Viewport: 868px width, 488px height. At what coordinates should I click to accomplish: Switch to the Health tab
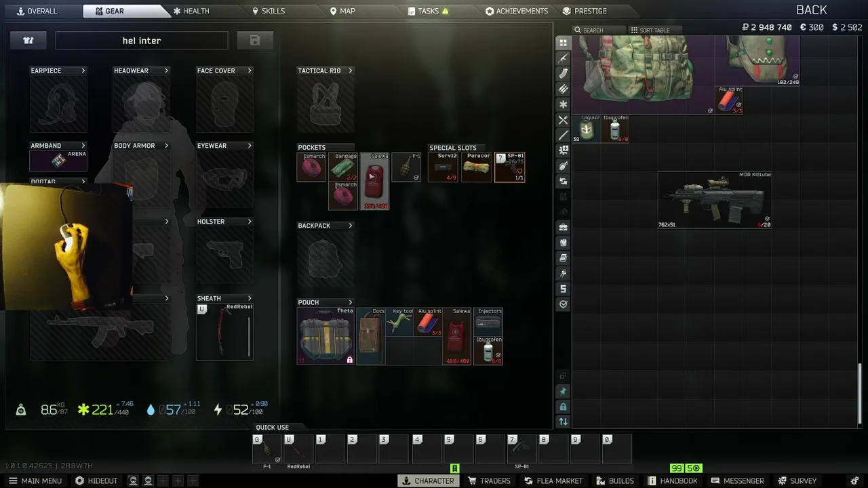[x=191, y=11]
